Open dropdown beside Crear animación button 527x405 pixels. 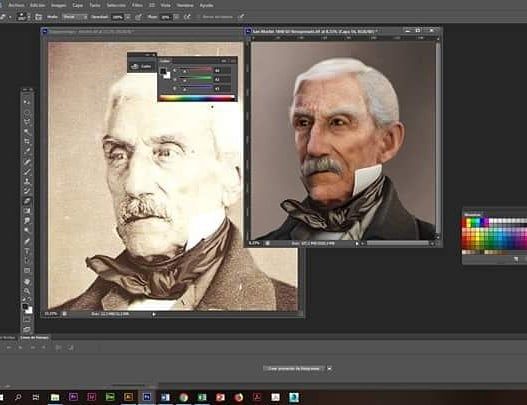tap(329, 369)
